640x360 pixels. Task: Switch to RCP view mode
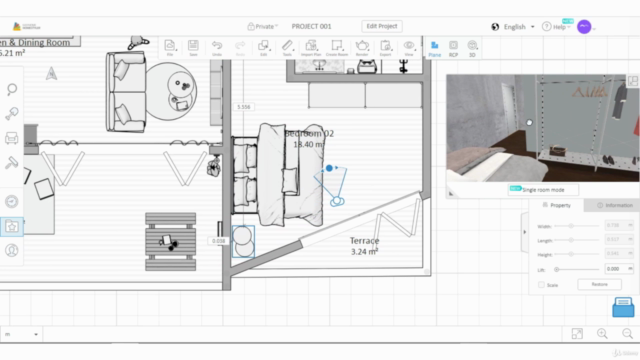(x=453, y=48)
